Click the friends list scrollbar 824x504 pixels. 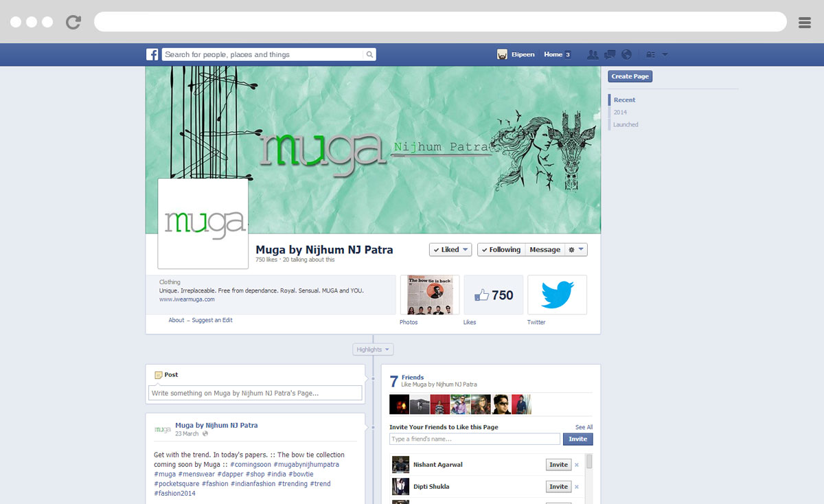pos(589,461)
